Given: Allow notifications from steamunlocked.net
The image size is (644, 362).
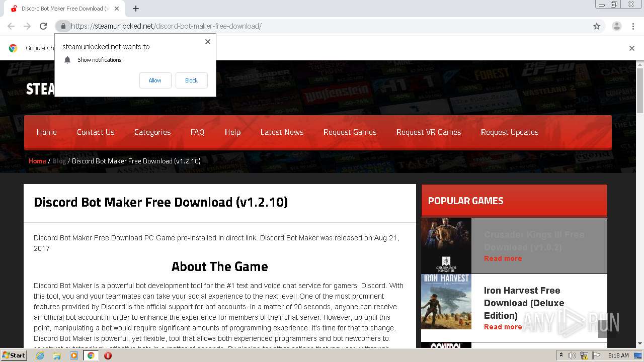Looking at the screenshot, I should (155, 80).
